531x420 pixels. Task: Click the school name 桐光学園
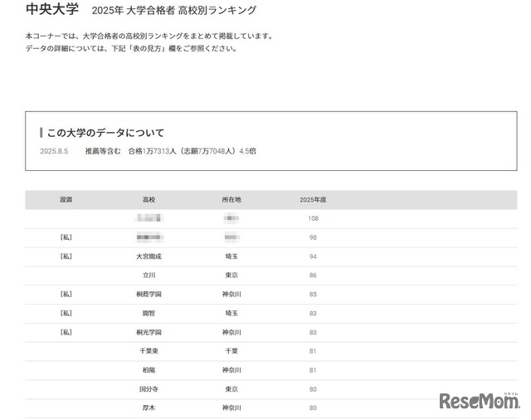pyautogui.click(x=149, y=332)
